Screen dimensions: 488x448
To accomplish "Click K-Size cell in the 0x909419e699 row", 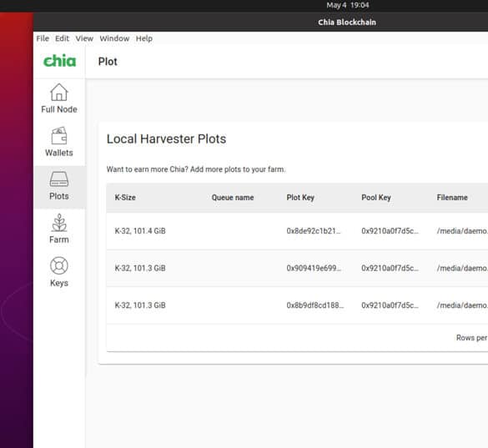I will [140, 268].
